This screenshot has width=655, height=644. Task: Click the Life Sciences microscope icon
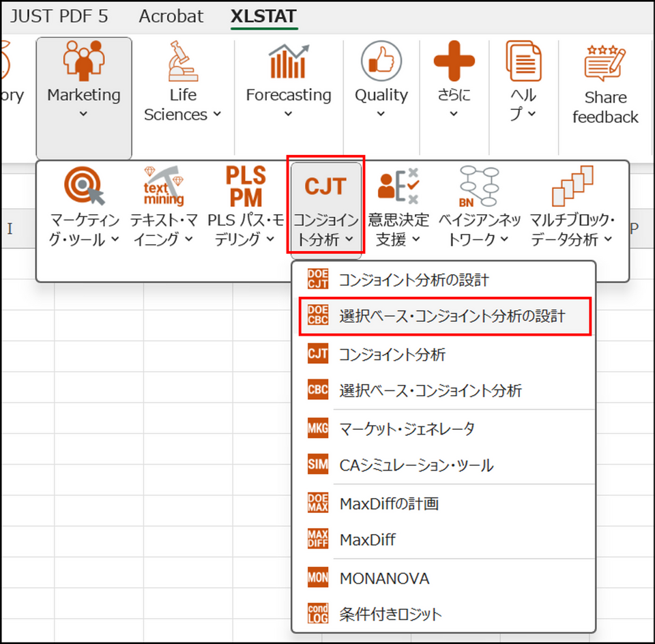[183, 61]
